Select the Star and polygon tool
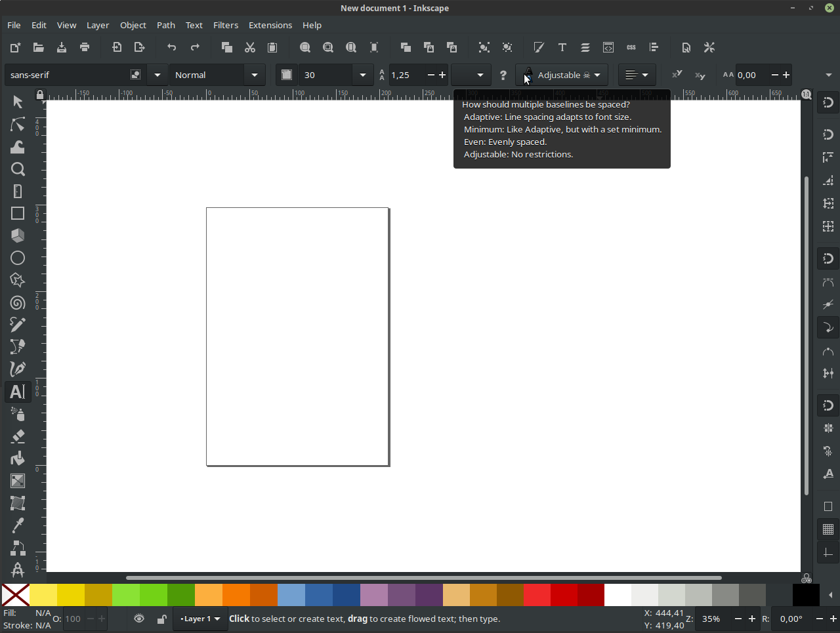Image resolution: width=840 pixels, height=633 pixels. [x=18, y=281]
